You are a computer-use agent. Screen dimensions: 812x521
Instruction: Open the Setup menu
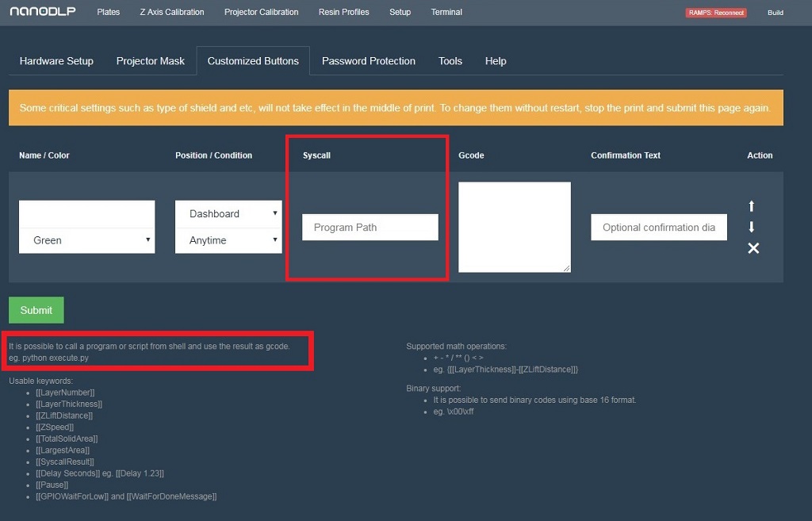(x=400, y=12)
